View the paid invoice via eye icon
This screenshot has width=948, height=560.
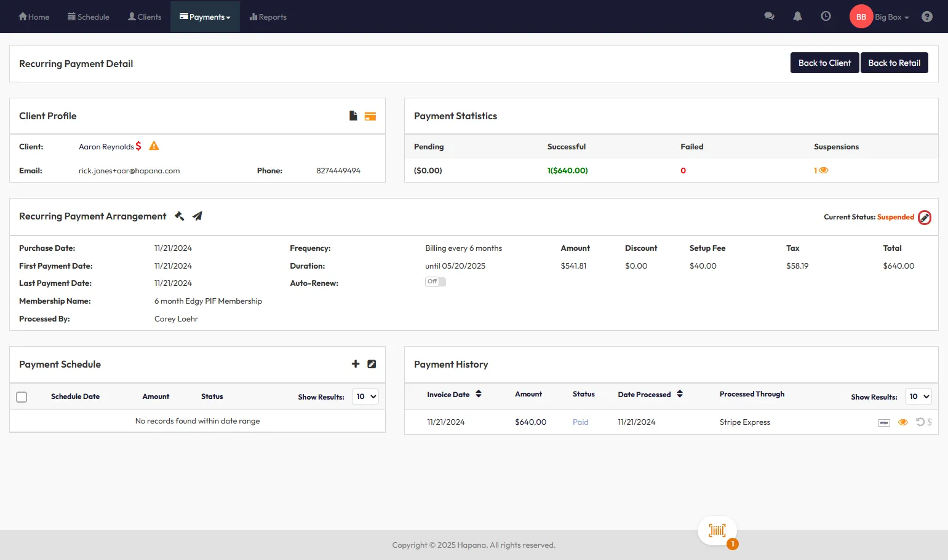pos(902,422)
